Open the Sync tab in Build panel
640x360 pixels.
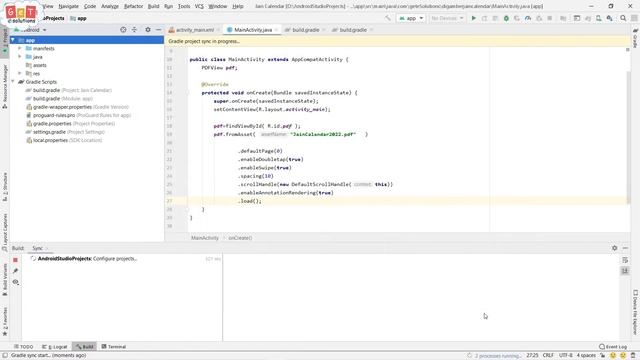38,248
